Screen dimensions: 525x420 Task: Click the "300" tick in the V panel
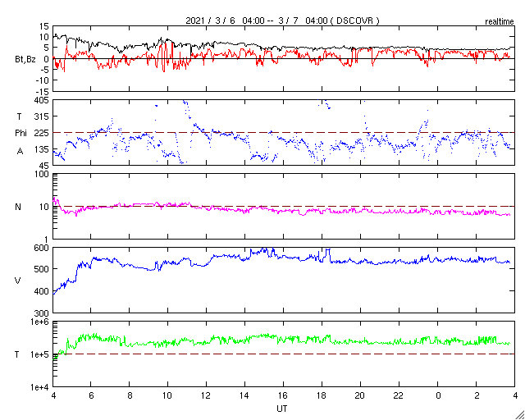click(x=43, y=313)
